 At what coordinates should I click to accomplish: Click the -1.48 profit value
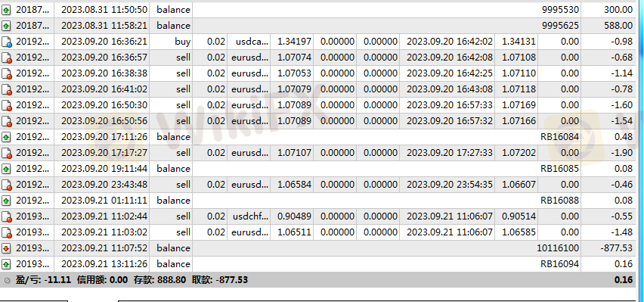click(x=621, y=232)
